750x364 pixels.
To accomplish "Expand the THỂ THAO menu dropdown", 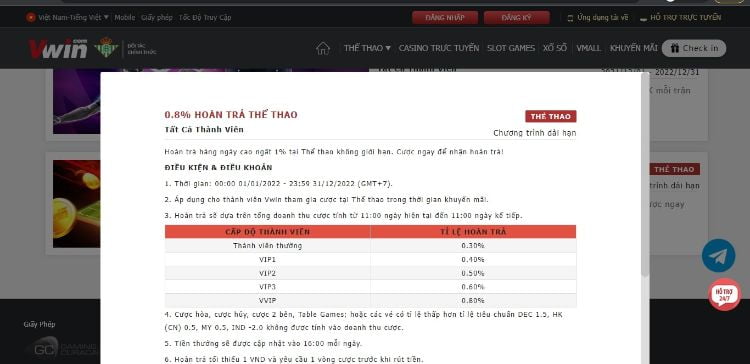I will 367,48.
